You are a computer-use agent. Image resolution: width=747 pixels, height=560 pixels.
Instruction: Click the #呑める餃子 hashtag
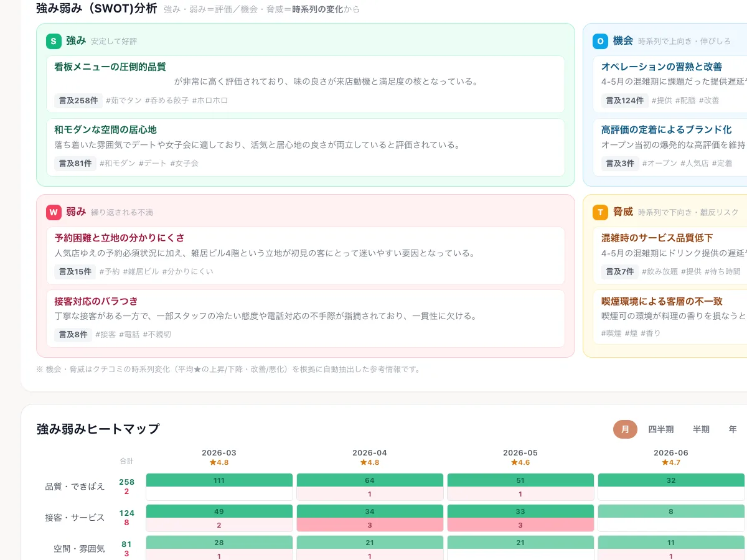point(167,100)
